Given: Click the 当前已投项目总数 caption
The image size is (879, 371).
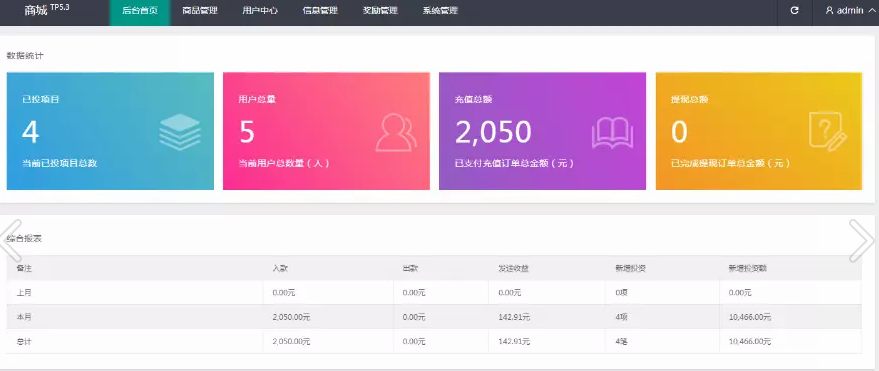Looking at the screenshot, I should coord(60,164).
